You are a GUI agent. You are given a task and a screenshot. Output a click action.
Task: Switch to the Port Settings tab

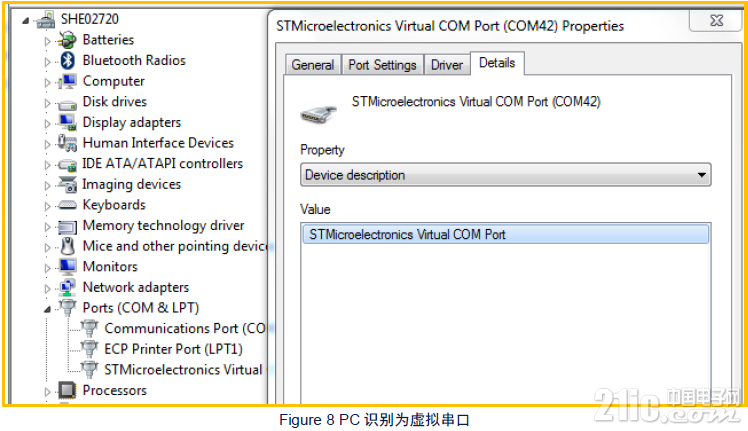coord(382,65)
